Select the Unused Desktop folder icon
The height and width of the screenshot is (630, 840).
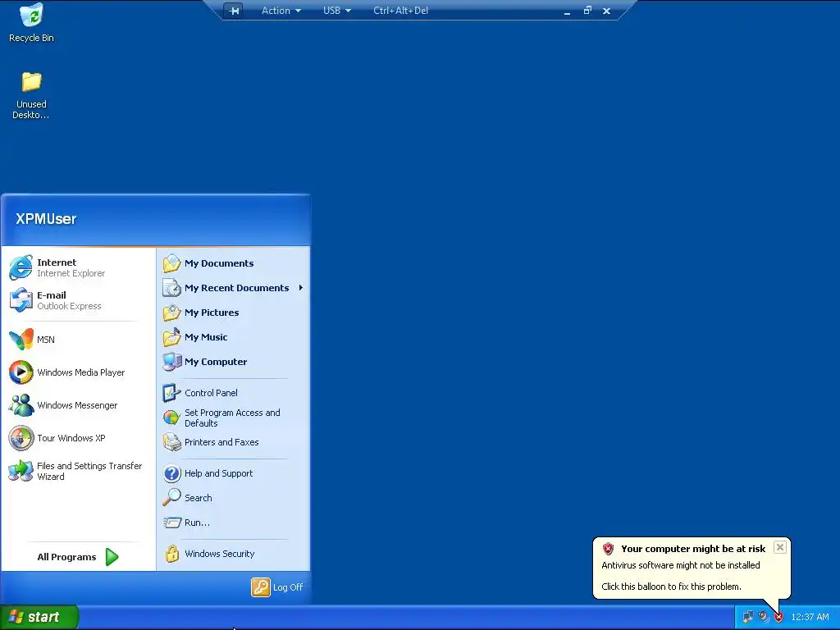tap(32, 81)
